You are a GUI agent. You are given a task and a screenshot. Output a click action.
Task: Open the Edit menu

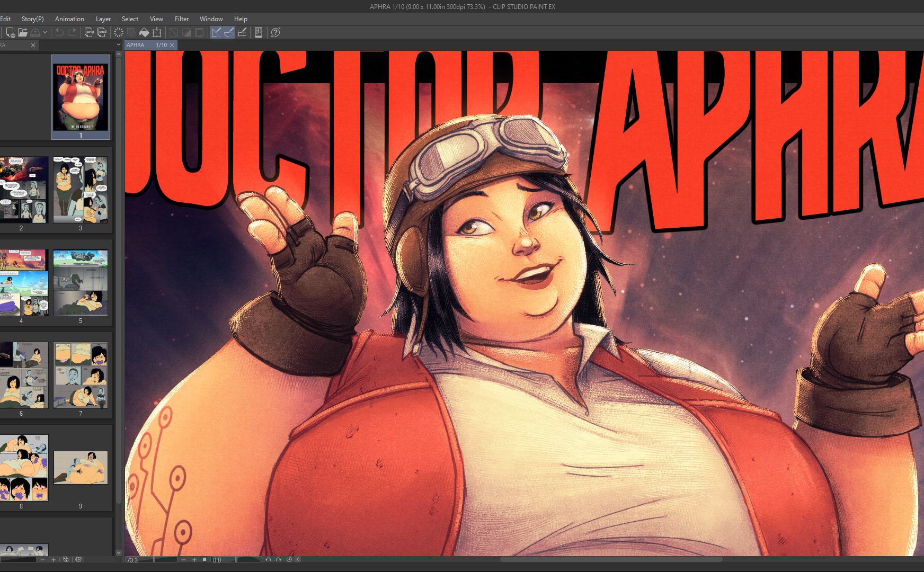click(5, 19)
